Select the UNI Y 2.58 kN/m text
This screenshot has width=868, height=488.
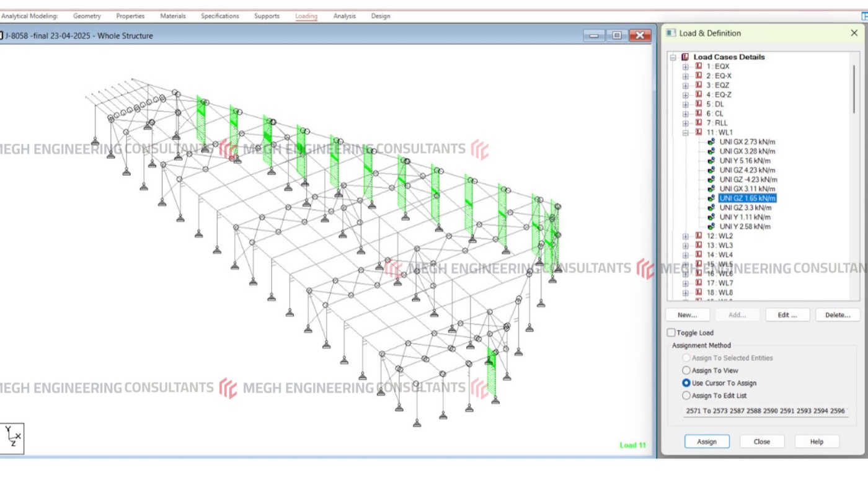point(745,226)
